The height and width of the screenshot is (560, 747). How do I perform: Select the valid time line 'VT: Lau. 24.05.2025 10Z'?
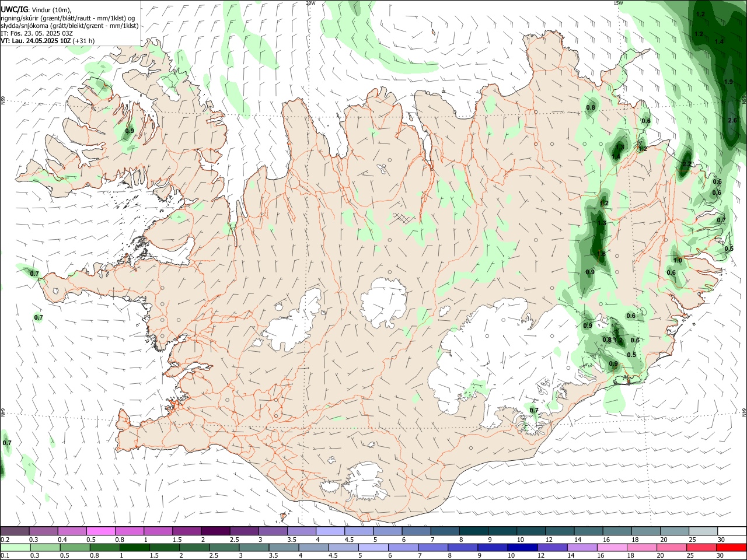(36, 41)
